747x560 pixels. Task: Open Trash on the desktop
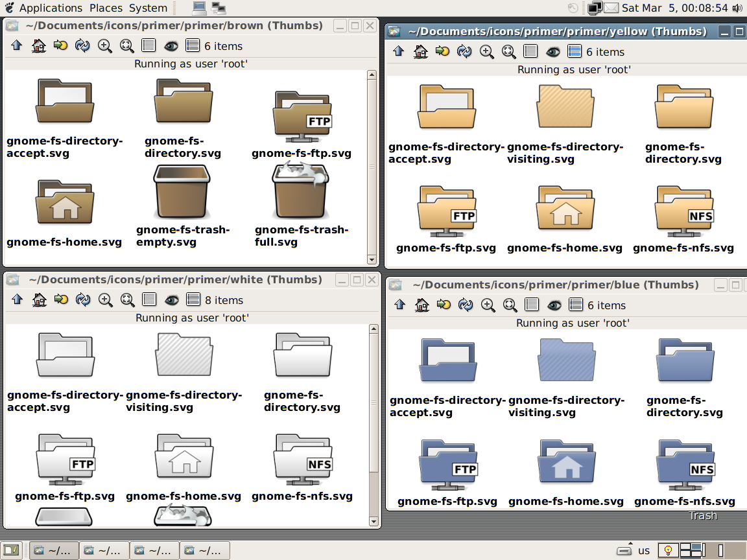(x=703, y=515)
